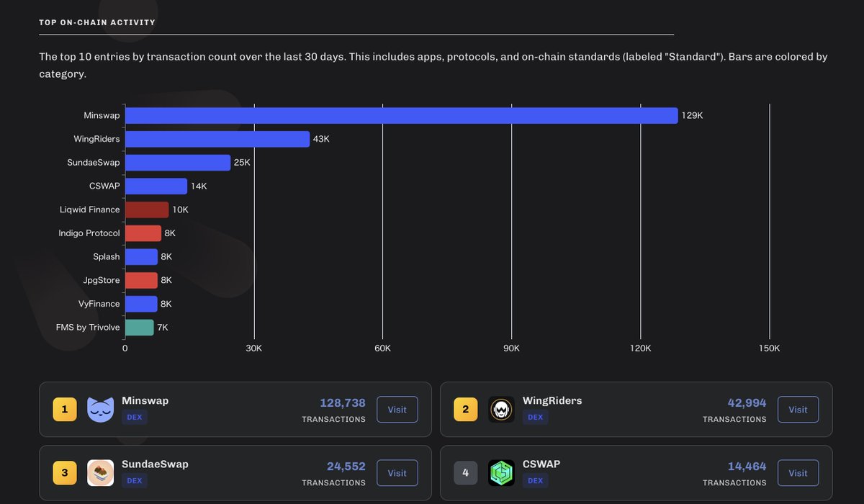Click the 'VyFinance' chart label

click(x=100, y=304)
